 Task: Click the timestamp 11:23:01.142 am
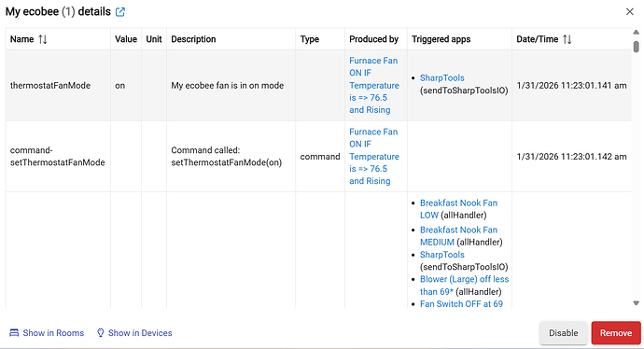click(572, 157)
